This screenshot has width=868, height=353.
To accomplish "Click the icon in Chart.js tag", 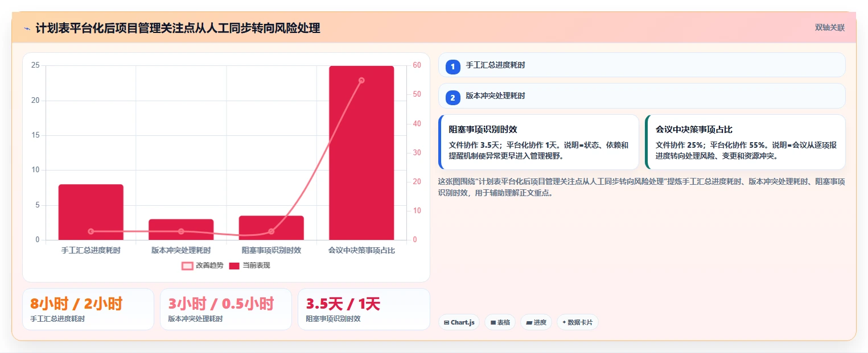I will tap(447, 322).
